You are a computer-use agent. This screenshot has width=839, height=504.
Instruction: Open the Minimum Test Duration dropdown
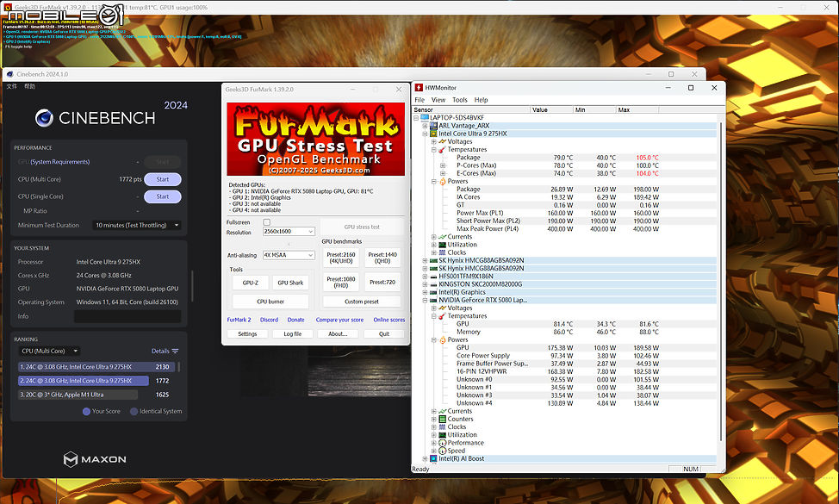[x=136, y=225]
